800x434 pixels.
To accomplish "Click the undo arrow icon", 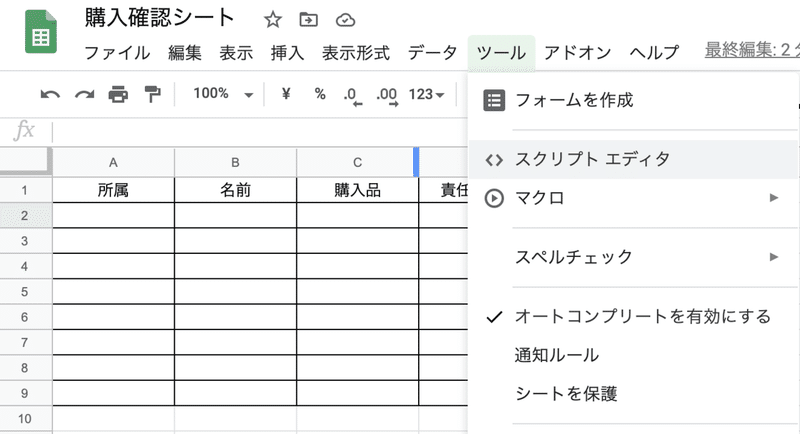I will coord(50,94).
